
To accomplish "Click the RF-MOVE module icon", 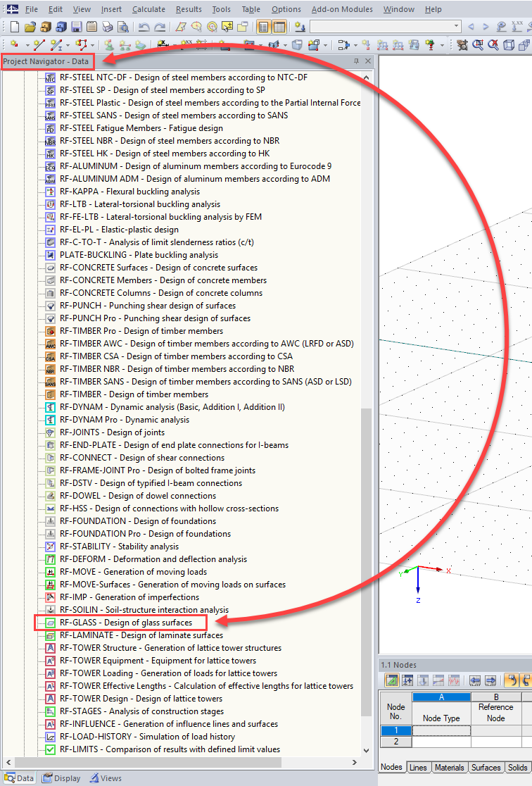I will [50, 572].
